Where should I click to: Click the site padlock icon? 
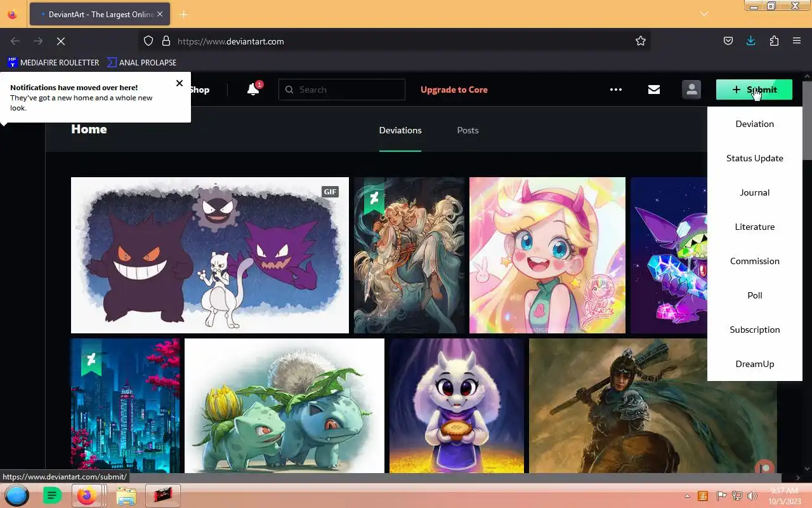click(x=166, y=41)
